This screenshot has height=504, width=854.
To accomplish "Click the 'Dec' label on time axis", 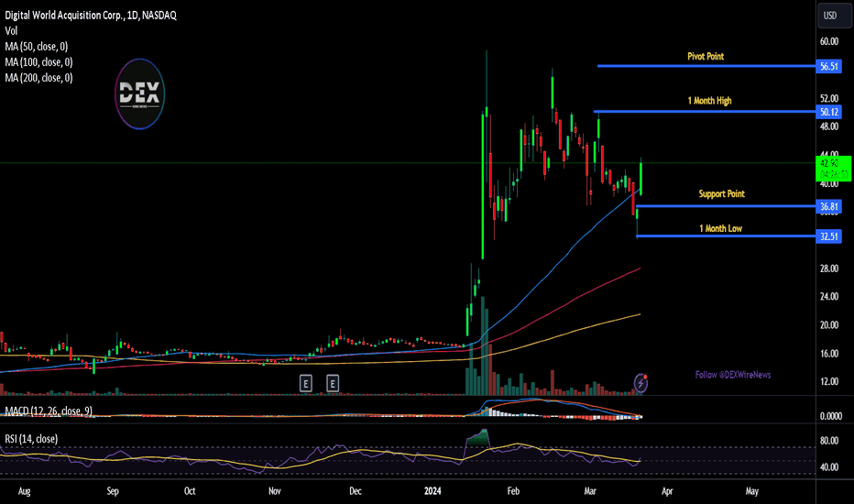I will (x=356, y=491).
